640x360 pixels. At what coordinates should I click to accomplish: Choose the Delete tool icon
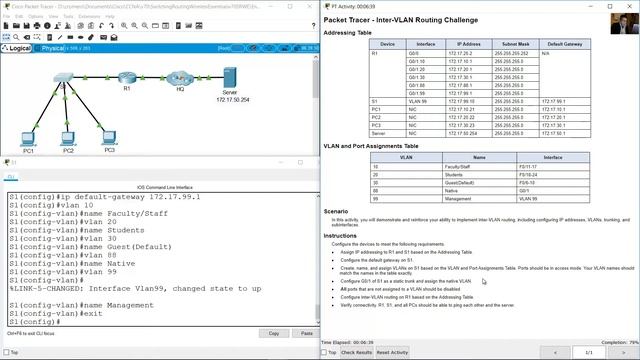click(27, 37)
